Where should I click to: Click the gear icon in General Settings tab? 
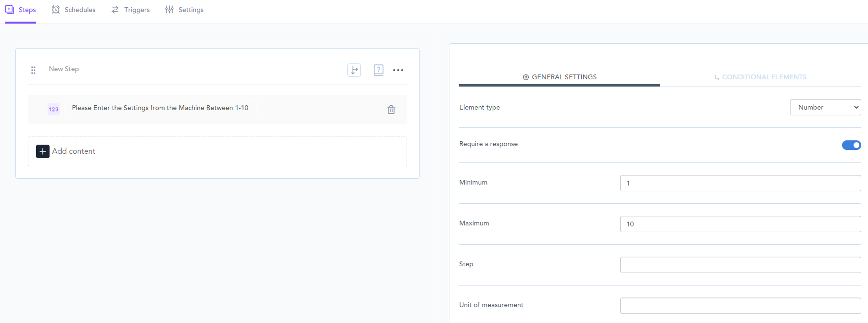[x=526, y=77]
